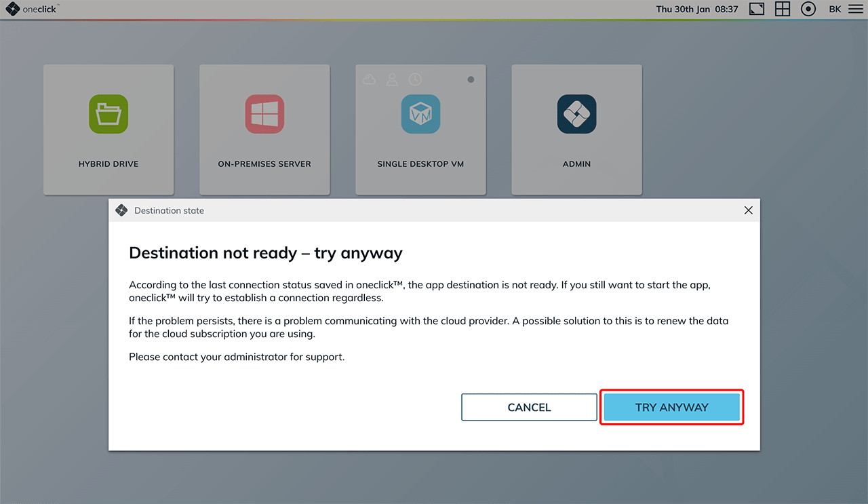
Task: Click the cloud icon on VM tile
Action: (x=370, y=79)
